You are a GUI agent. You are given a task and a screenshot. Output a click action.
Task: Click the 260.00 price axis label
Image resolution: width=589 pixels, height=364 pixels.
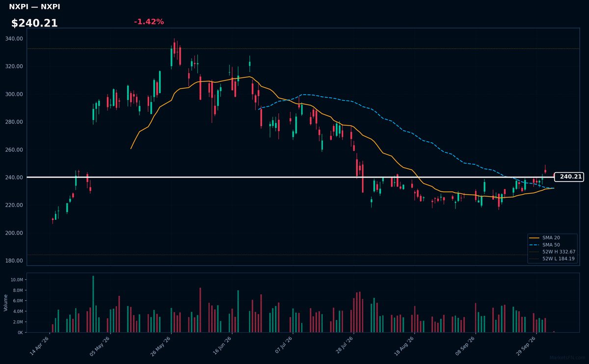(x=14, y=150)
